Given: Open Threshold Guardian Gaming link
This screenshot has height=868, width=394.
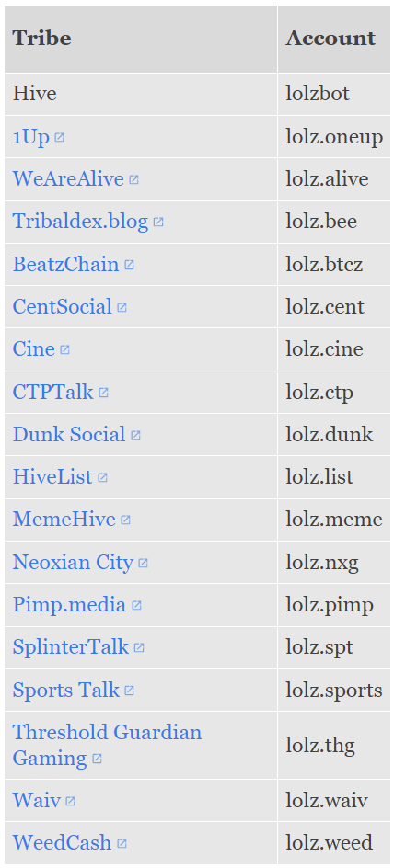Looking at the screenshot, I should (107, 745).
